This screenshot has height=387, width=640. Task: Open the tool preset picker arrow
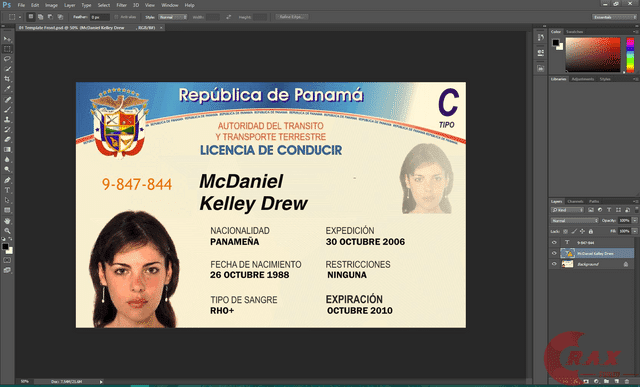pos(20,17)
